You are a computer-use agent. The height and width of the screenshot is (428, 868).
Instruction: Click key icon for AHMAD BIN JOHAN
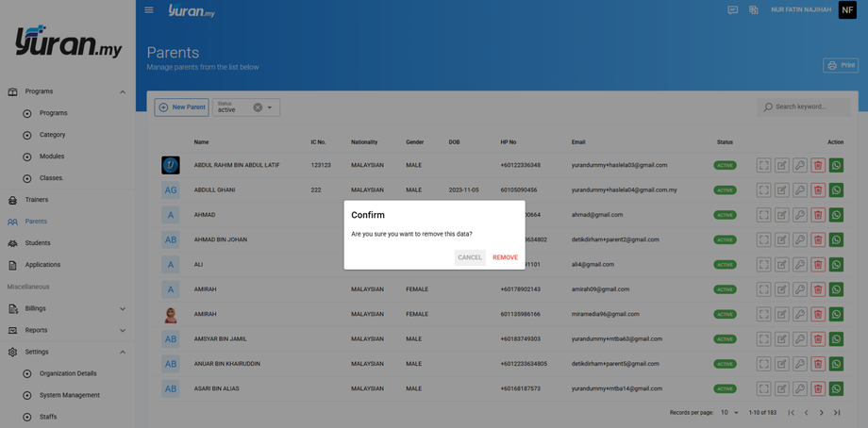click(800, 240)
